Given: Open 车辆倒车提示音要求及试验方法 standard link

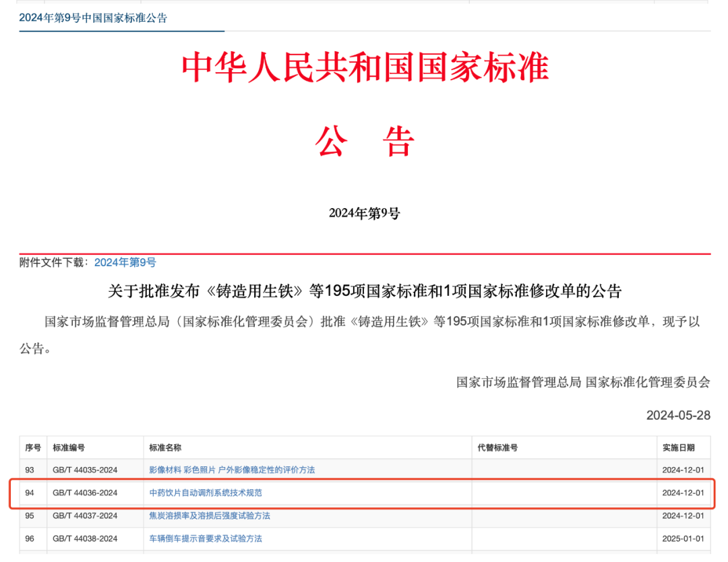Looking at the screenshot, I should click(x=205, y=539).
